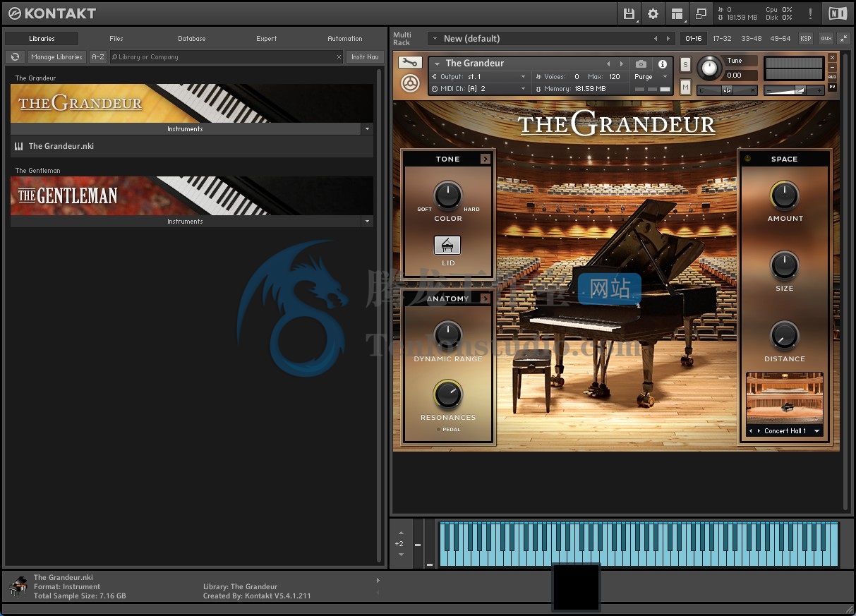Image resolution: width=856 pixels, height=616 pixels.
Task: Open the Concert Hall 1 preset dropdown
Action: coord(817,431)
